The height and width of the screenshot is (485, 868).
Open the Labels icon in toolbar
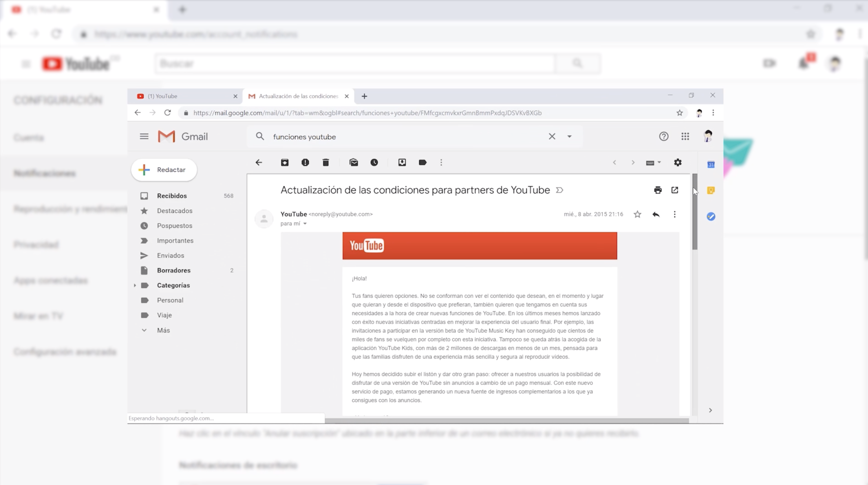point(423,162)
